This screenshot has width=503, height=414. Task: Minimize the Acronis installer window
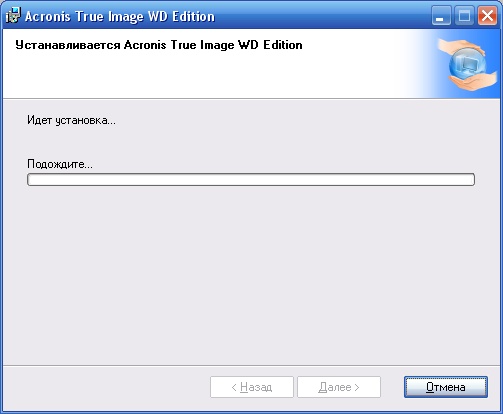(441, 16)
